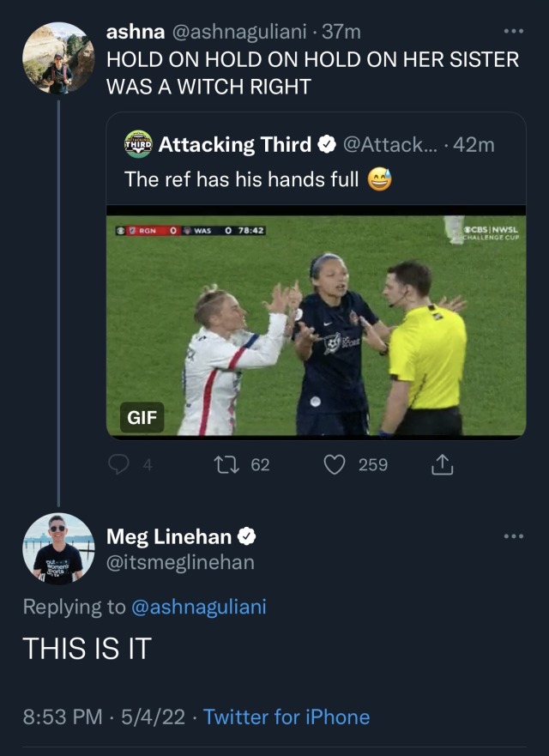Viewport: 549px width, 756px height.
Task: Open the Attacking Third account name
Action: 234,145
